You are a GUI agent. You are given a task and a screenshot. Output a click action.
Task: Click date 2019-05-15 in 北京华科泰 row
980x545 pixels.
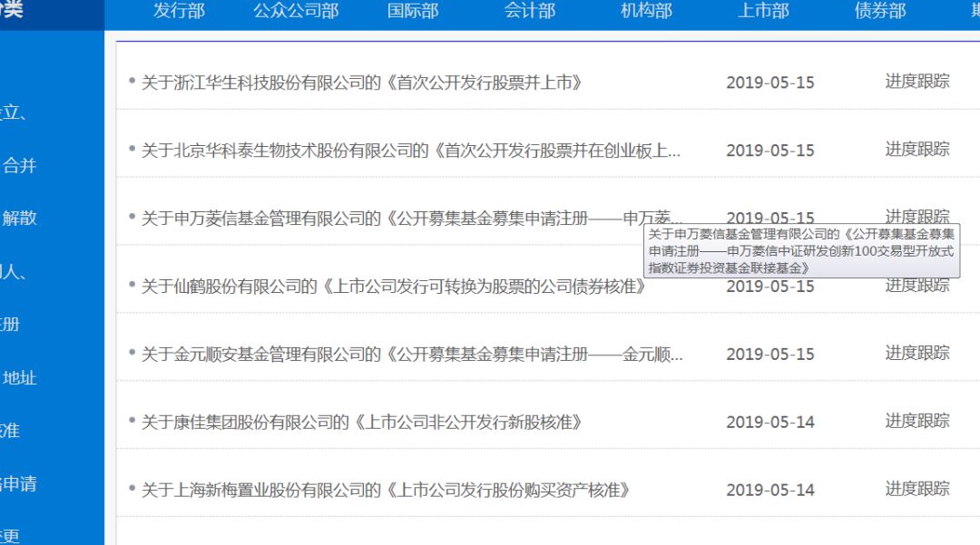point(770,151)
